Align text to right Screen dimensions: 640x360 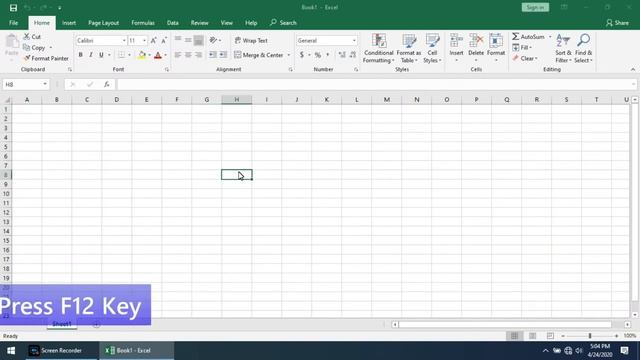pos(198,55)
